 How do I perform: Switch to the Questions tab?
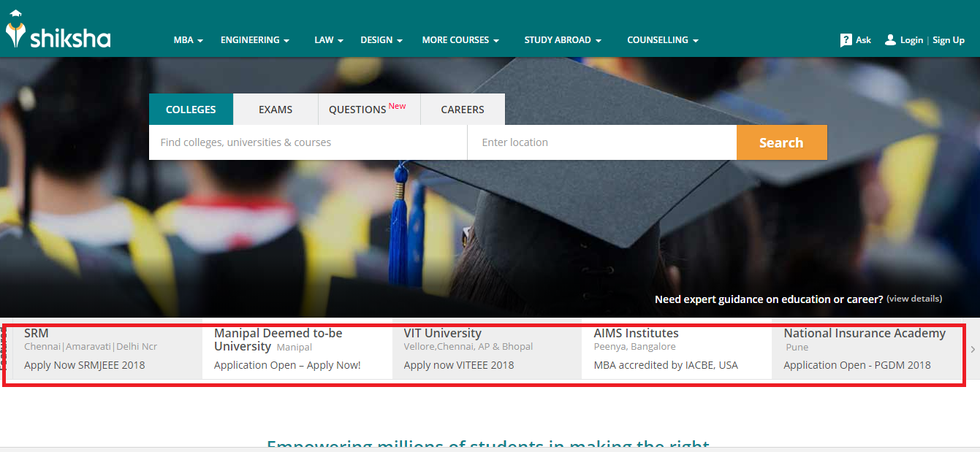pyautogui.click(x=369, y=110)
